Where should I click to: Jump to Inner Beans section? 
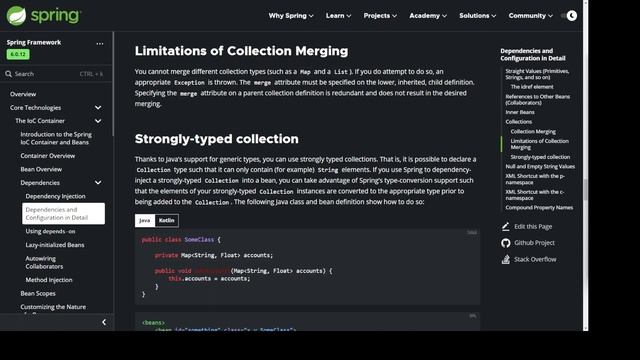click(x=520, y=112)
